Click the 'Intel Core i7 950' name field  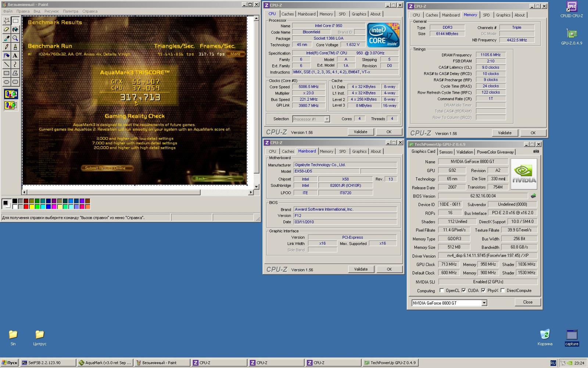[329, 26]
